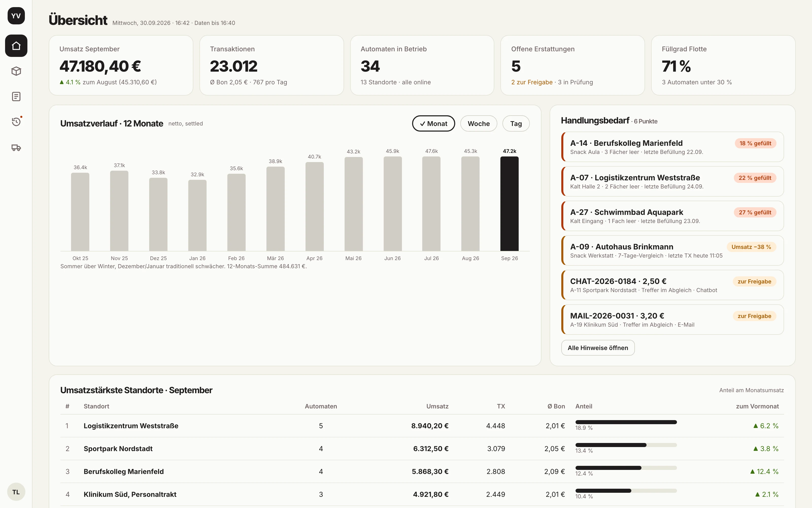
Task: Click the 18 % gefüllt badge
Action: pyautogui.click(x=755, y=144)
